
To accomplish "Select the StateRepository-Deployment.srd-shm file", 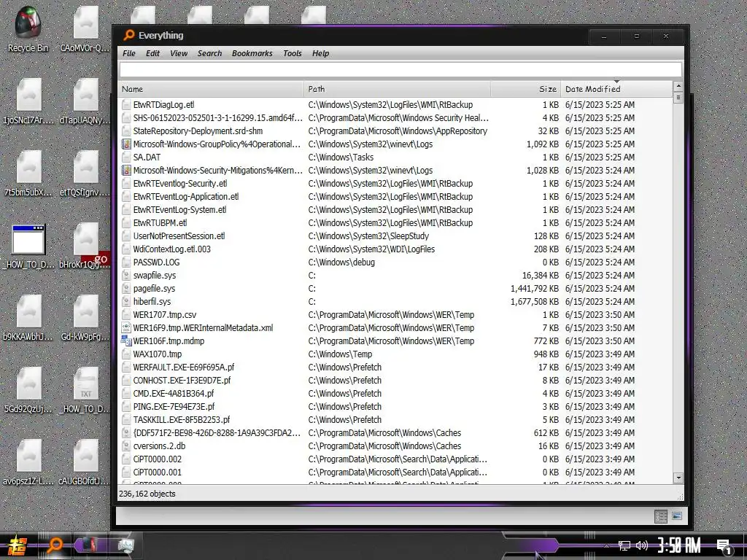I will coord(395,131).
